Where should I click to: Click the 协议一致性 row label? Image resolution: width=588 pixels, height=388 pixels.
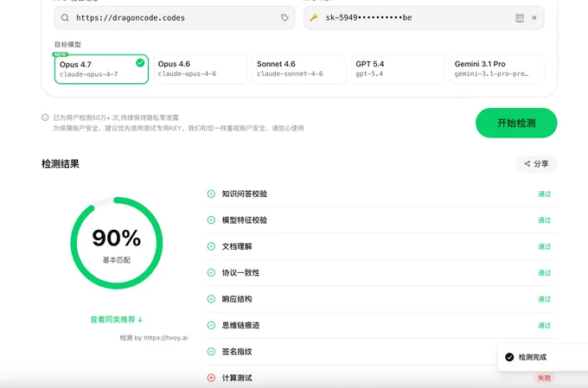[240, 272]
